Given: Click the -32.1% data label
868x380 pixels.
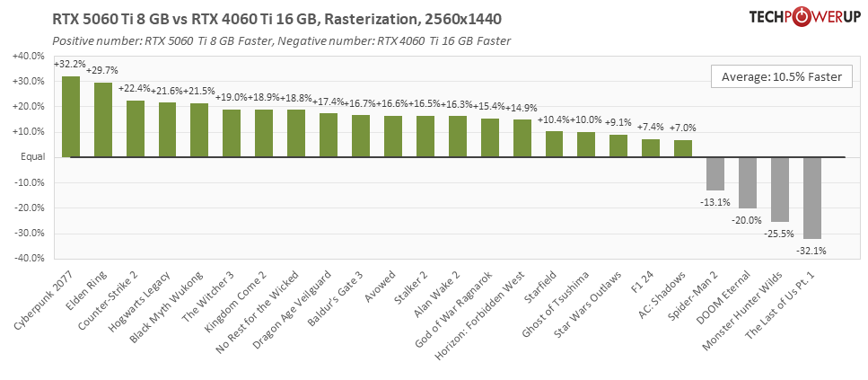Looking at the screenshot, I should click(x=811, y=251).
